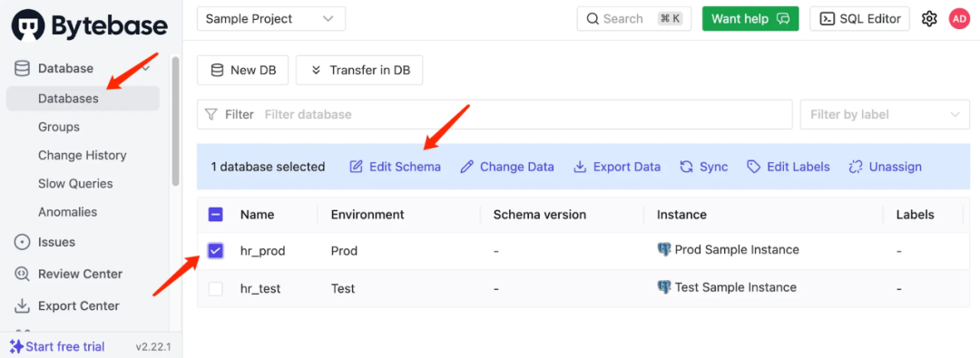The height and width of the screenshot is (358, 980).
Task: Click the Filter database input field
Action: click(525, 114)
